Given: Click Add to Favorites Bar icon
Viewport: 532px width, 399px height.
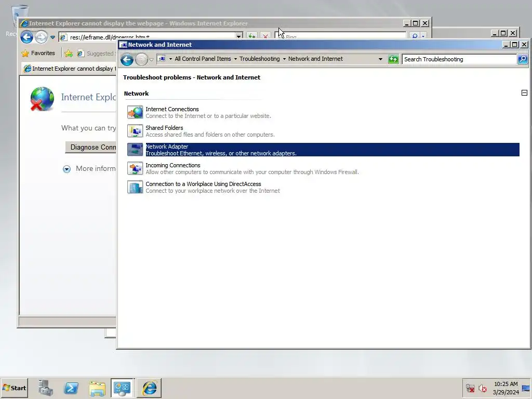Looking at the screenshot, I should tap(69, 54).
